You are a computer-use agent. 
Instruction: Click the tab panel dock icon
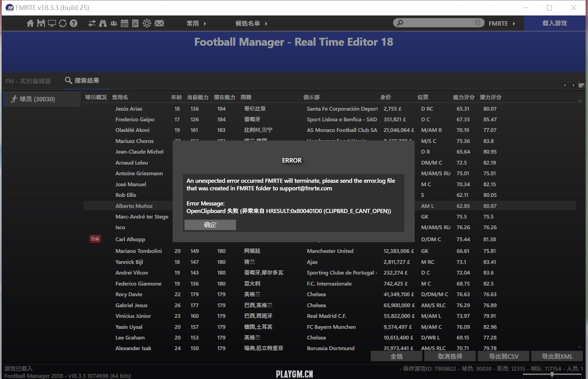[x=581, y=85]
